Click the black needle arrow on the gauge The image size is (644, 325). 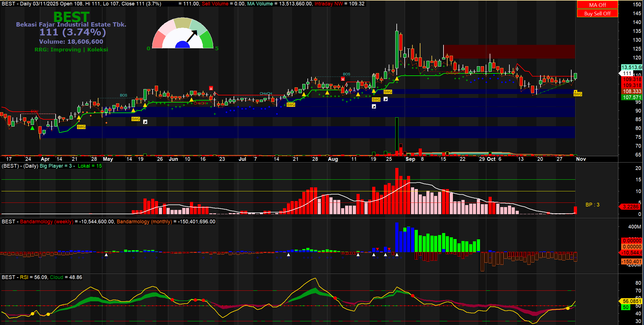click(x=192, y=36)
